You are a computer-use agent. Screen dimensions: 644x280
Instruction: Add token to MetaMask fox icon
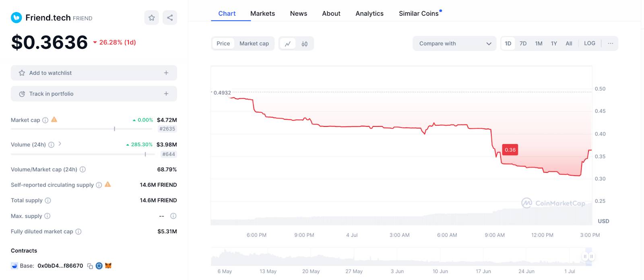pos(108,266)
